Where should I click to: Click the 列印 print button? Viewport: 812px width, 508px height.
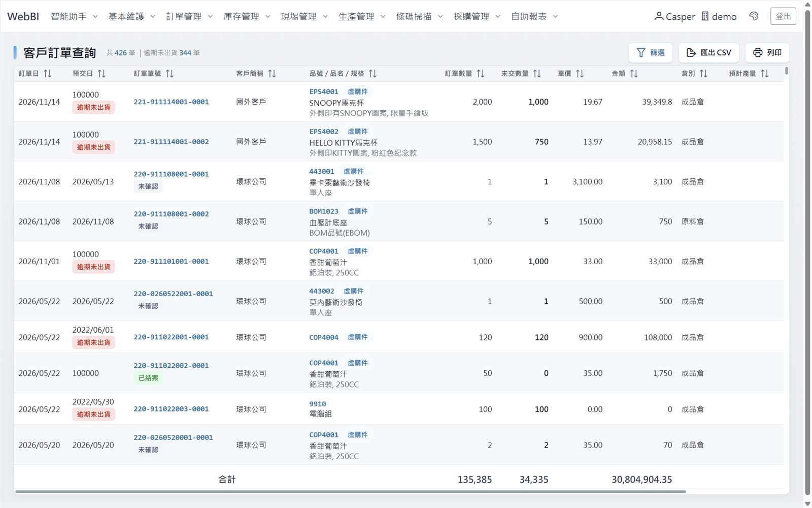coord(767,53)
